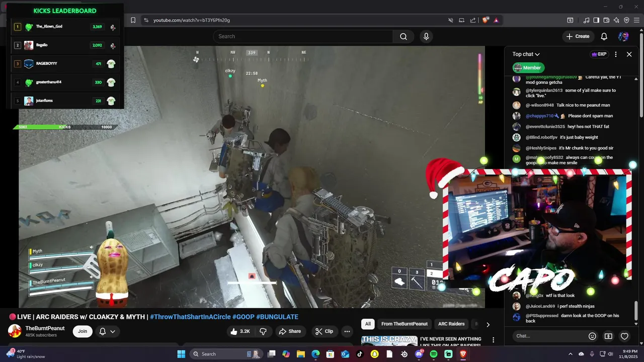Start voice search with the microphone
644x362 pixels.
coord(426,36)
